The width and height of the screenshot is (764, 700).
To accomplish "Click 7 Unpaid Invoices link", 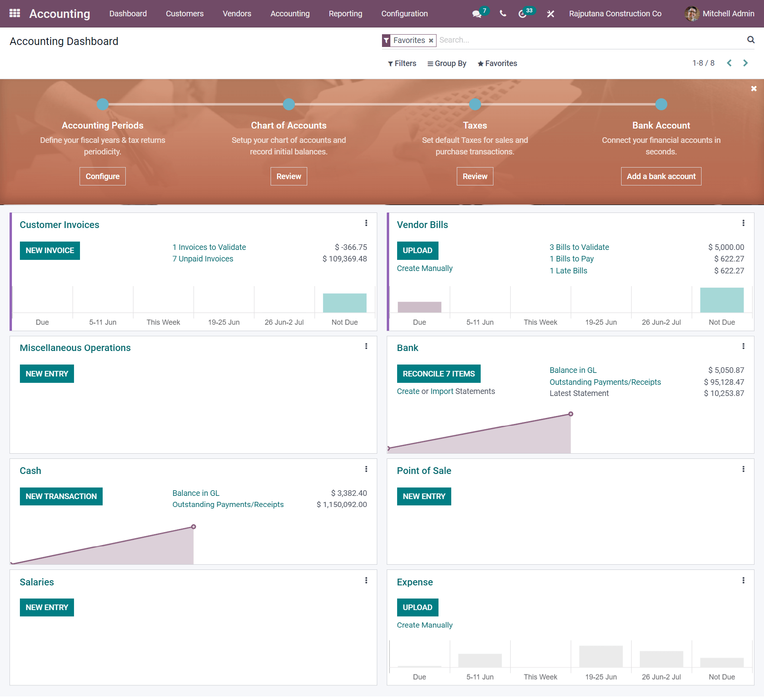I will point(202,259).
